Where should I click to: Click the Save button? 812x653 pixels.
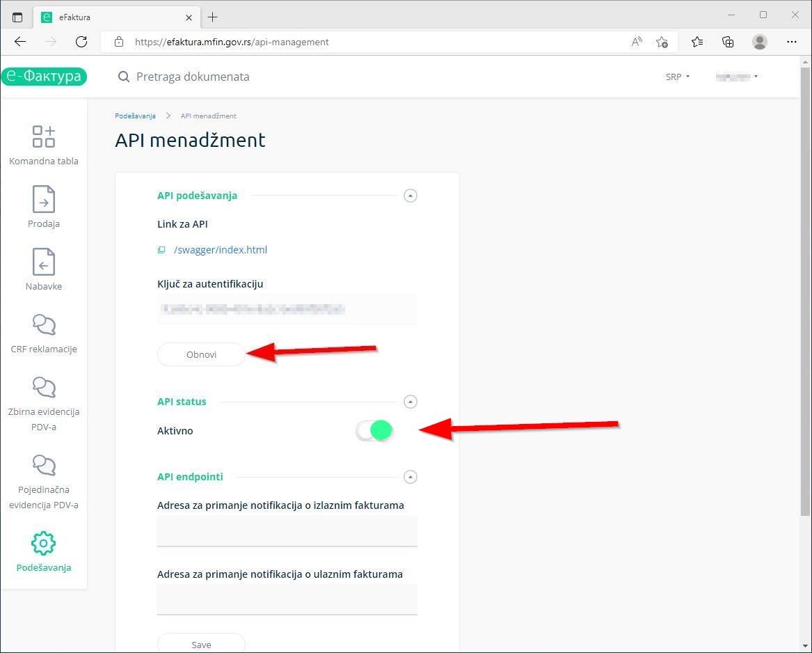[201, 644]
